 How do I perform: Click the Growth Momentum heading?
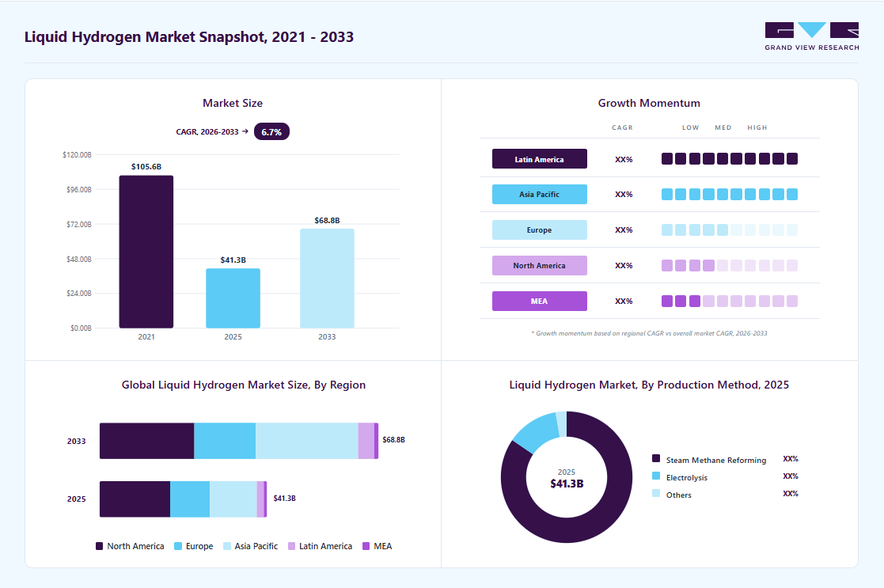(649, 103)
